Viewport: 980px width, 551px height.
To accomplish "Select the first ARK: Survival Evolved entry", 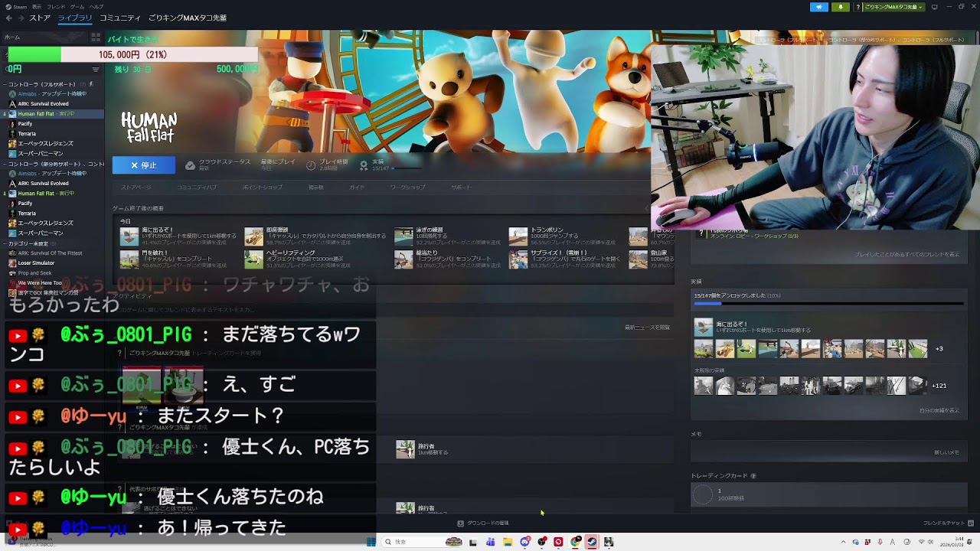I will tap(43, 104).
